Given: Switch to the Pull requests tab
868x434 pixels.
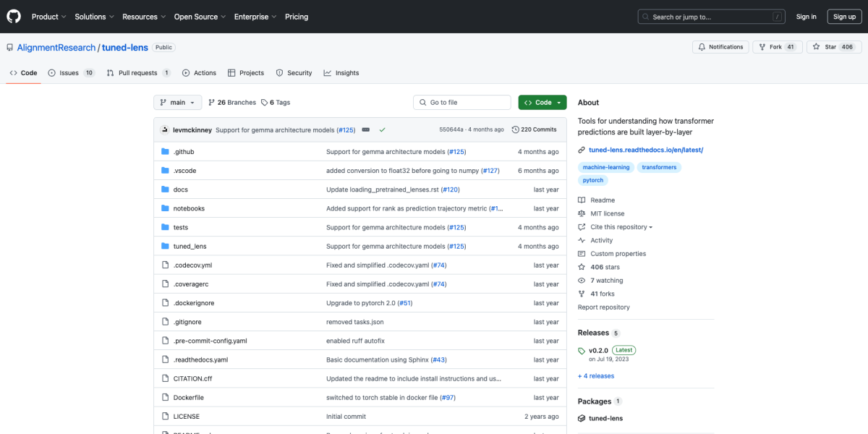Looking at the screenshot, I should (x=138, y=73).
